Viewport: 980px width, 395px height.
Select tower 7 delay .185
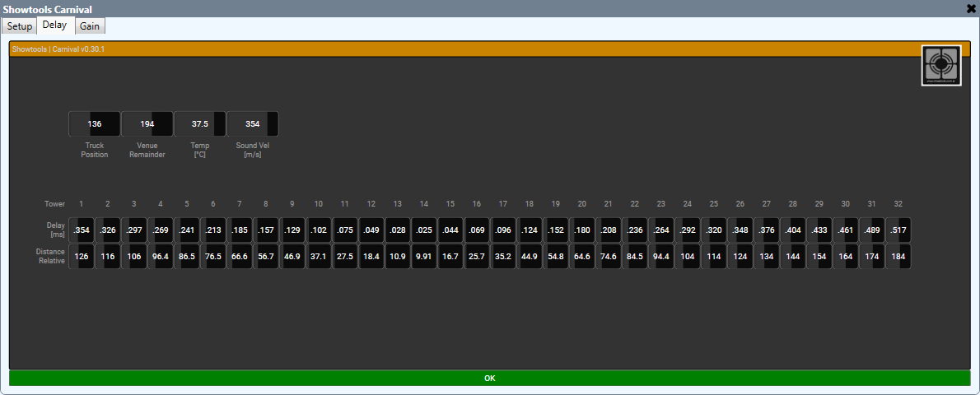(x=240, y=230)
